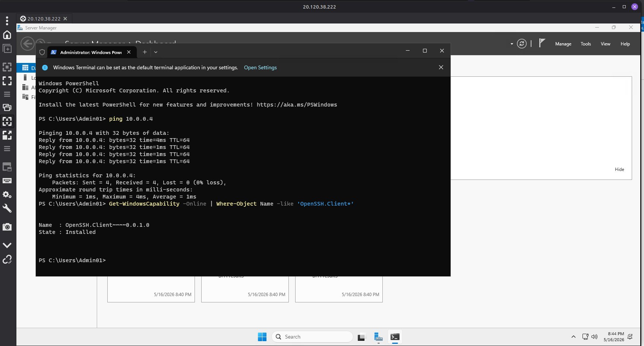Toggle the highlighted smart-resize icon in sidebar
This screenshot has width=644, height=346.
7,121
